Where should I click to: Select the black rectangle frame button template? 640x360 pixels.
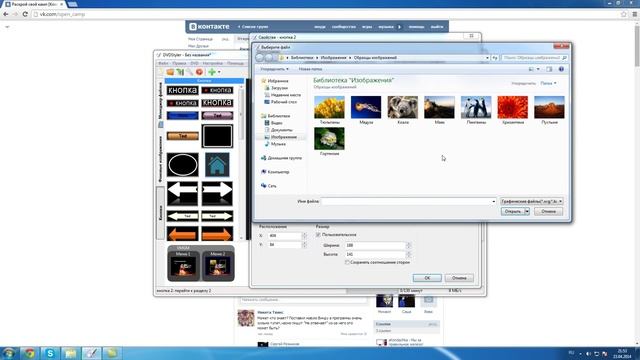[217, 136]
